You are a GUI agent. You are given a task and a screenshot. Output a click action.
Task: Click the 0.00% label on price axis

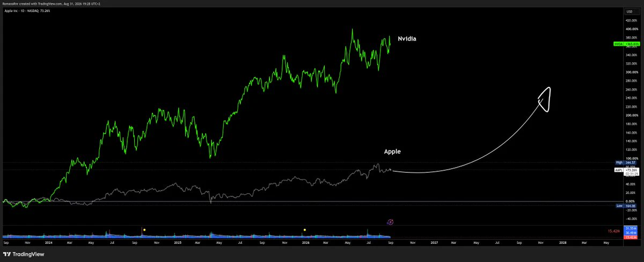(x=631, y=201)
